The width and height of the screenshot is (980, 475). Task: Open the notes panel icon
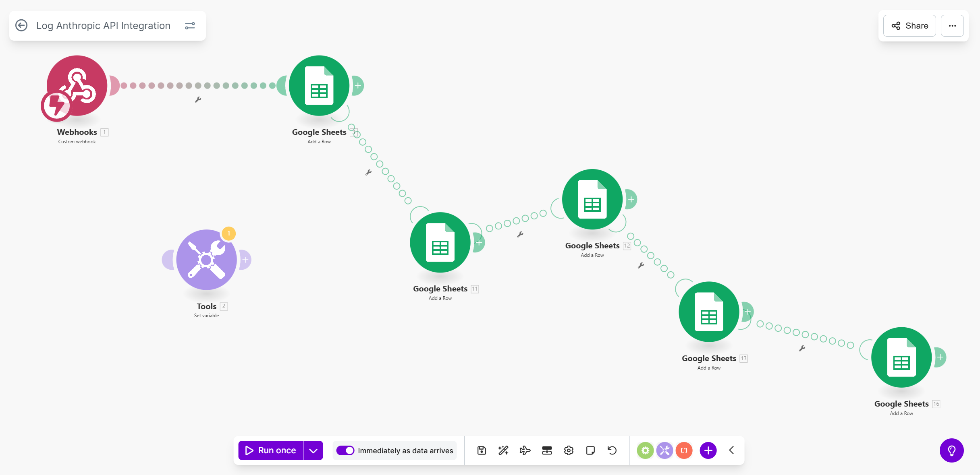[x=590, y=450]
